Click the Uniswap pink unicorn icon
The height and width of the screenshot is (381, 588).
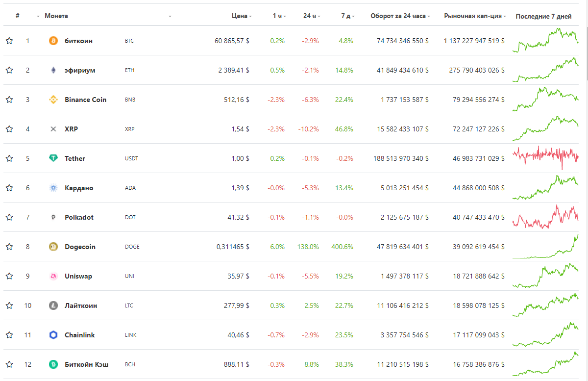tap(53, 276)
